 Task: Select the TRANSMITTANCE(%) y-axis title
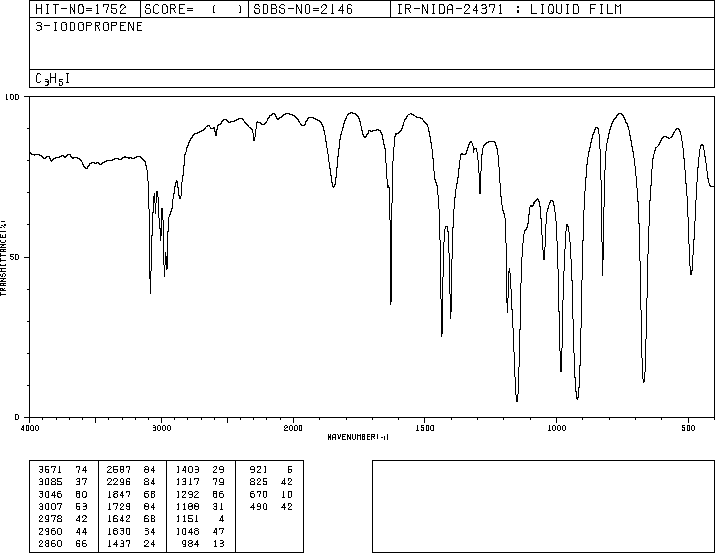pyautogui.click(x=3, y=258)
